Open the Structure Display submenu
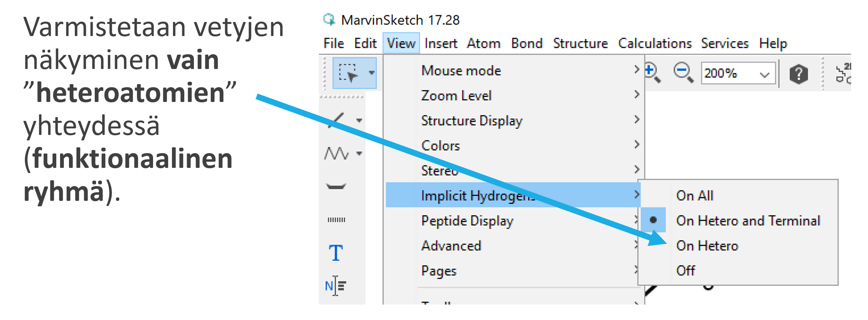 [x=472, y=121]
